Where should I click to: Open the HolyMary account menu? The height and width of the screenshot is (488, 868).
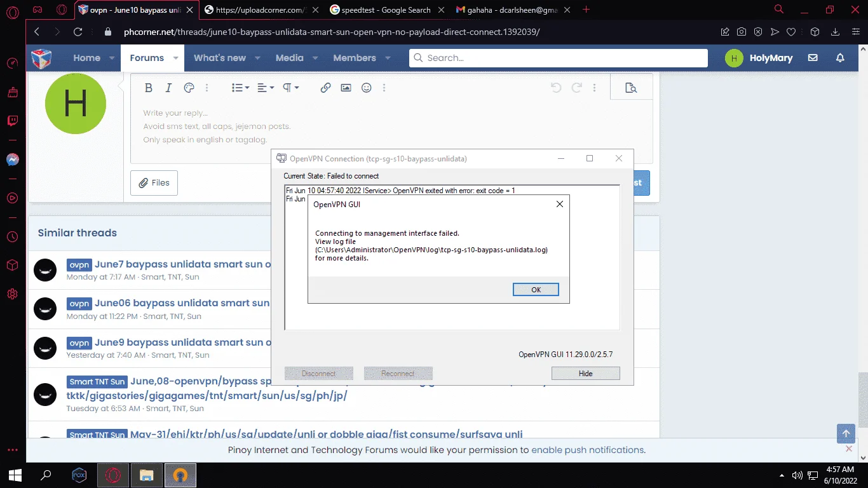(x=759, y=58)
